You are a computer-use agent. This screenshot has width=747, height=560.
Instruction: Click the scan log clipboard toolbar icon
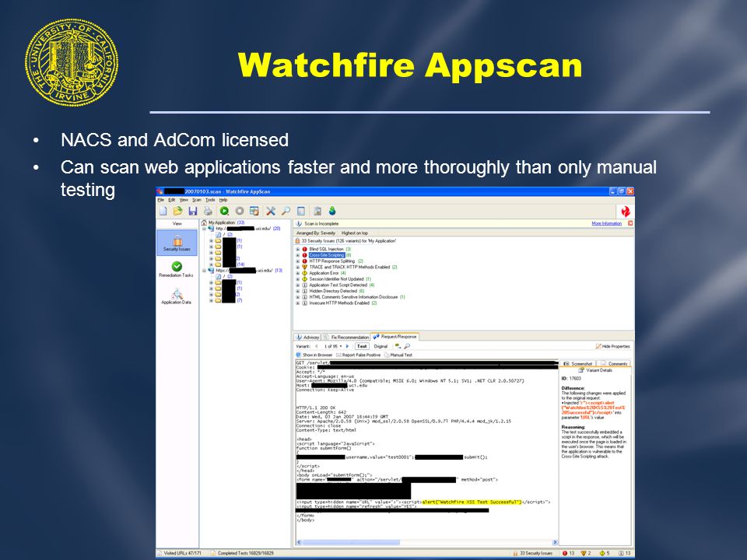[317, 211]
